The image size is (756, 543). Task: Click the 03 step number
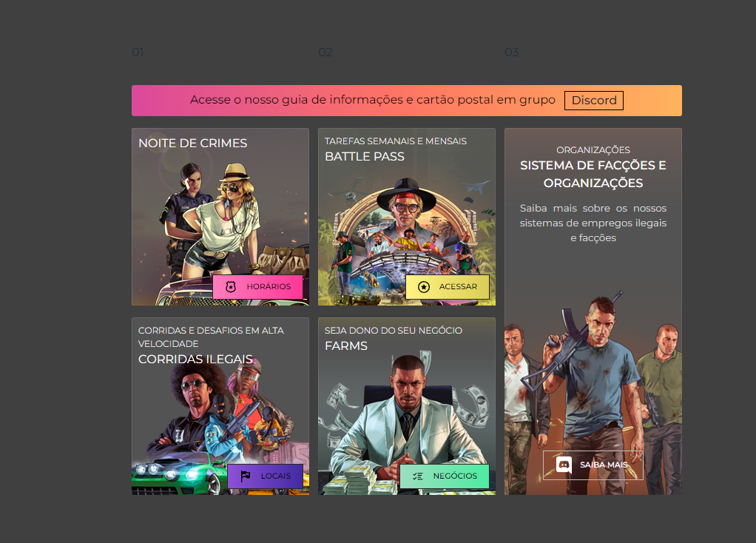[512, 52]
